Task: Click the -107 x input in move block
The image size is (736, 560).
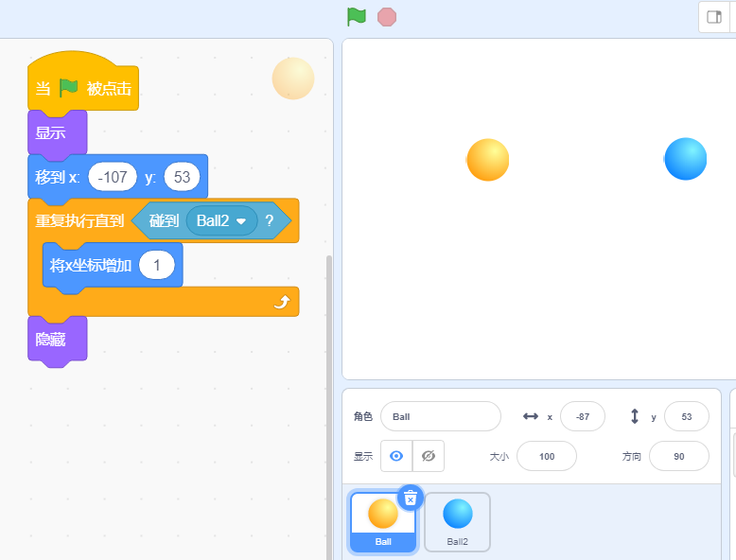Action: click(x=113, y=177)
